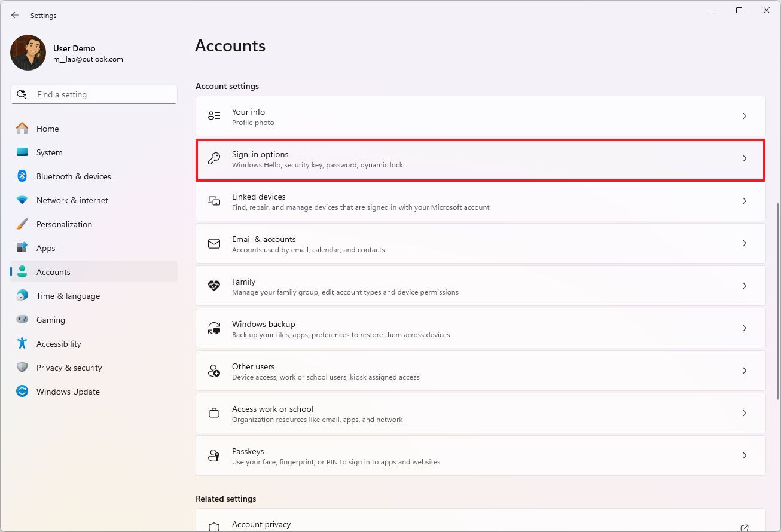The image size is (781, 532).
Task: Expand the Passkeys row chevron
Action: tap(745, 455)
